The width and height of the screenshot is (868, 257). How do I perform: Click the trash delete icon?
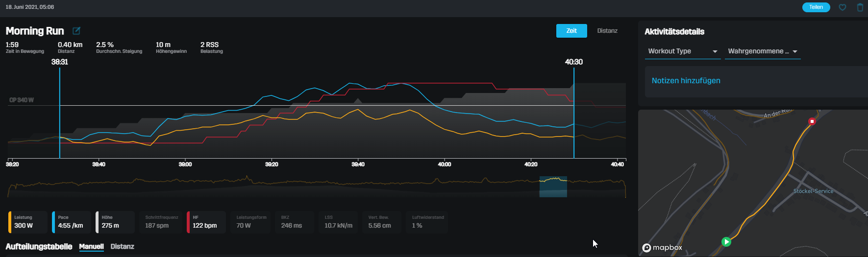point(860,7)
